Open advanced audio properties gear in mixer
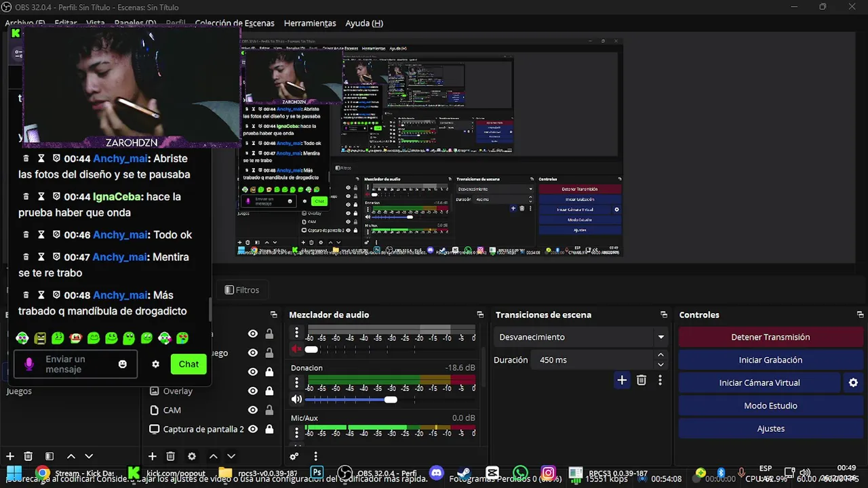 [x=294, y=457]
